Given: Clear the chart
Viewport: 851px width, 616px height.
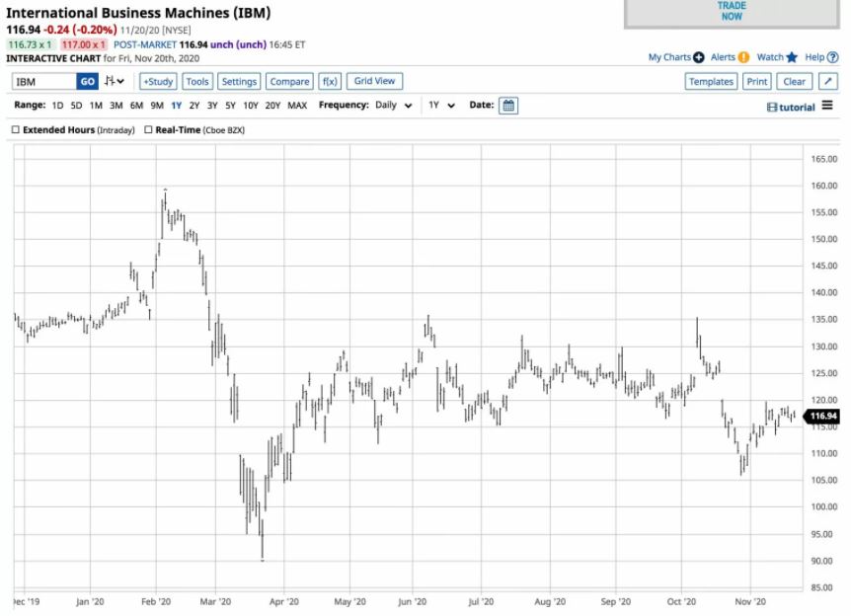Looking at the screenshot, I should tap(794, 81).
